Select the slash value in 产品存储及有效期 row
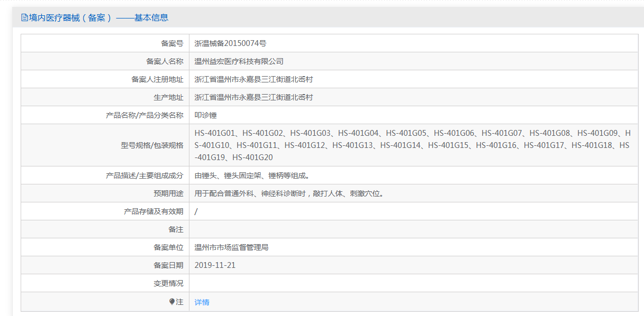This screenshot has height=316, width=644. click(x=196, y=211)
